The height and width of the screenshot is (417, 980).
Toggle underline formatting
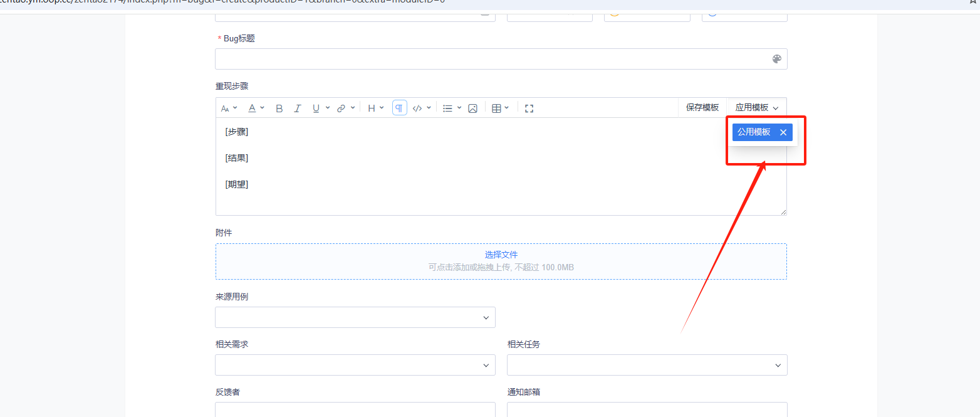pyautogui.click(x=316, y=108)
